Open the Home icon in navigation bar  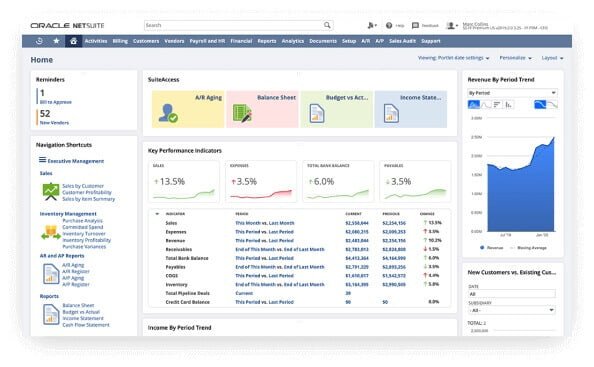coord(73,41)
